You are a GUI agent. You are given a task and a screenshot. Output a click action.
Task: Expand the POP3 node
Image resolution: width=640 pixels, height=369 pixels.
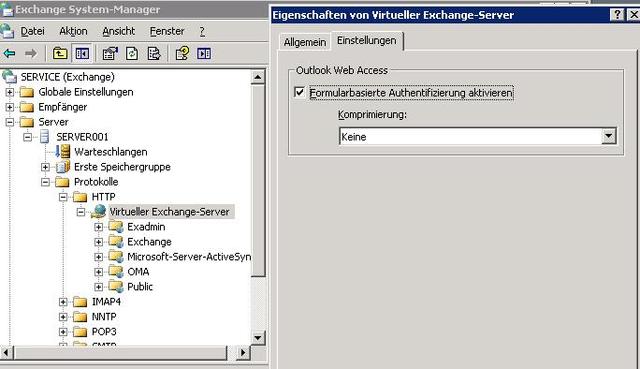coord(63,332)
